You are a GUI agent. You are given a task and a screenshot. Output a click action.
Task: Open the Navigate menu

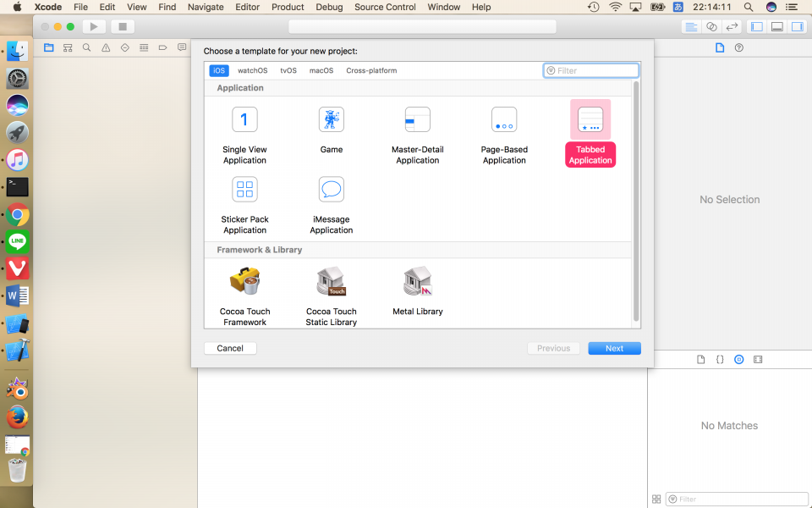(206, 7)
